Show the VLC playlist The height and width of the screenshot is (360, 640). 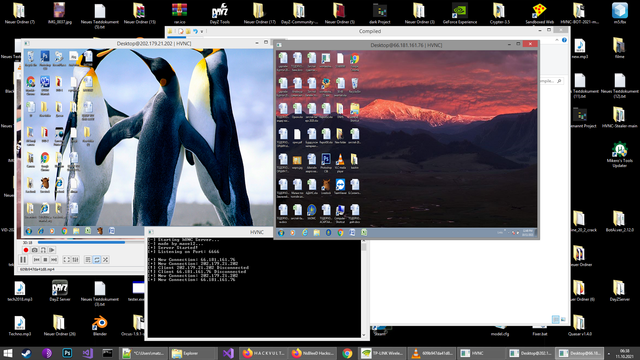click(x=88, y=260)
